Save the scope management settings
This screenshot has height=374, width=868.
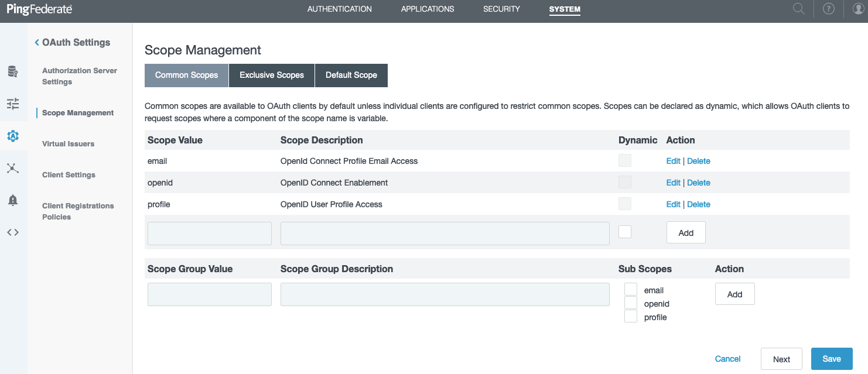point(832,358)
